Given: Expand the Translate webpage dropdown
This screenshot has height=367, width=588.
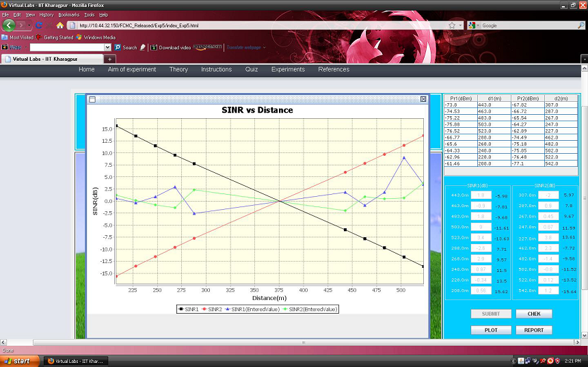Looking at the screenshot, I should pyautogui.click(x=264, y=48).
